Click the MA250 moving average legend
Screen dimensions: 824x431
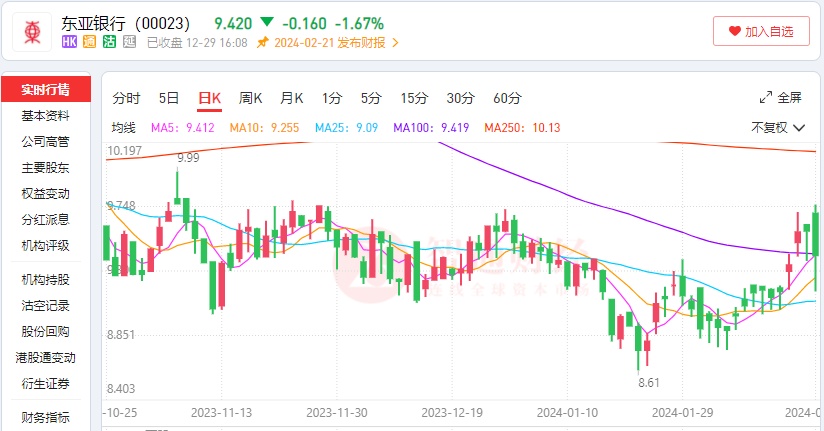(x=522, y=128)
